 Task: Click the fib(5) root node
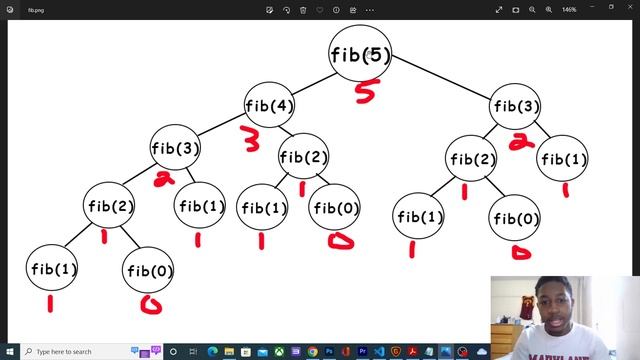point(360,53)
